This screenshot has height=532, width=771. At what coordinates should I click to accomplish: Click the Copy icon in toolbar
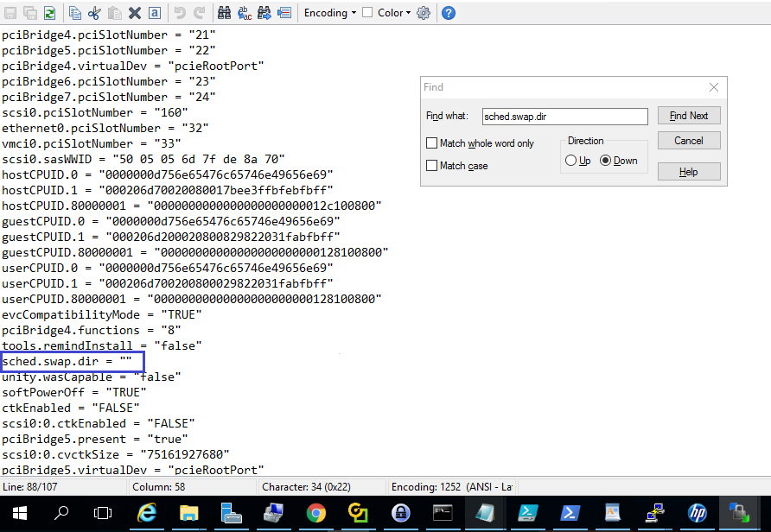[x=75, y=13]
